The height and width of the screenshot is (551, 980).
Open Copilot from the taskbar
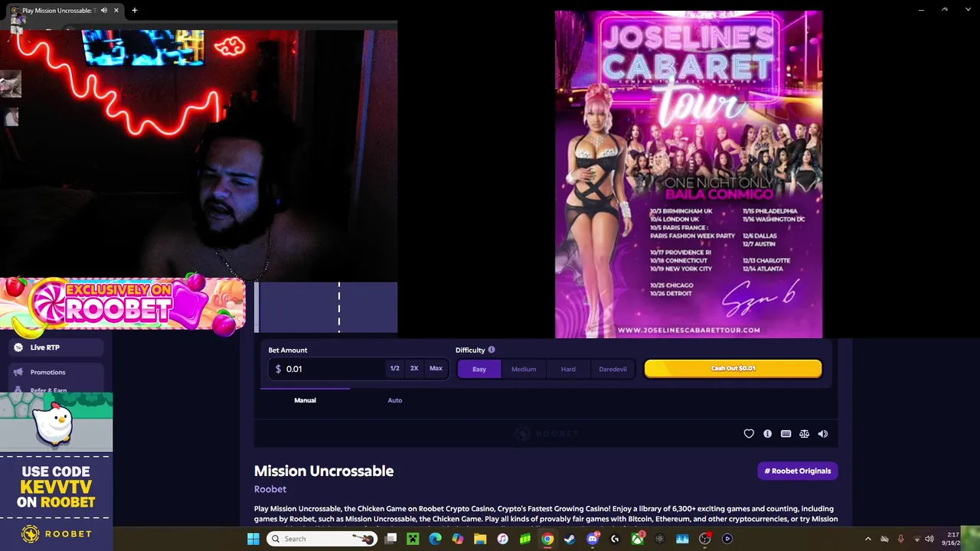[458, 539]
